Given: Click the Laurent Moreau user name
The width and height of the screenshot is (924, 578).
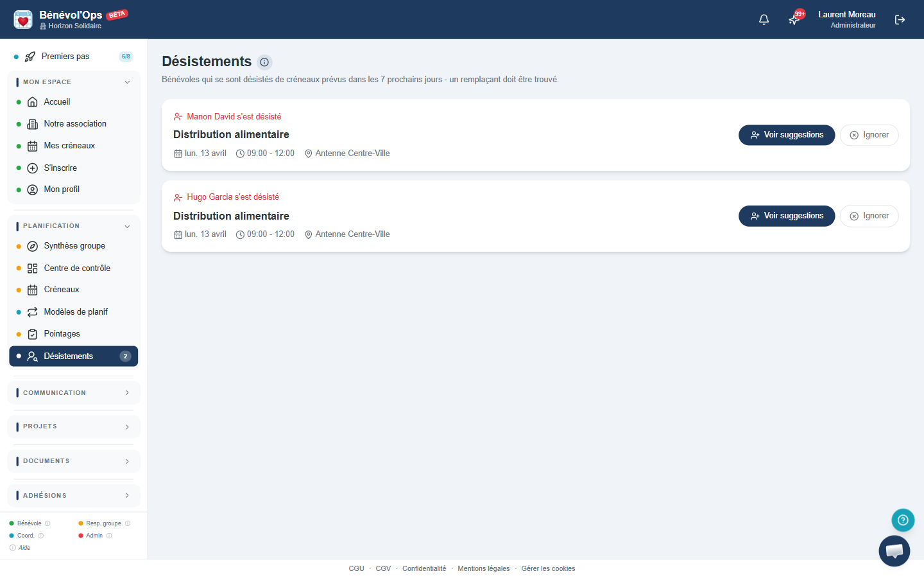Looking at the screenshot, I should (x=846, y=15).
